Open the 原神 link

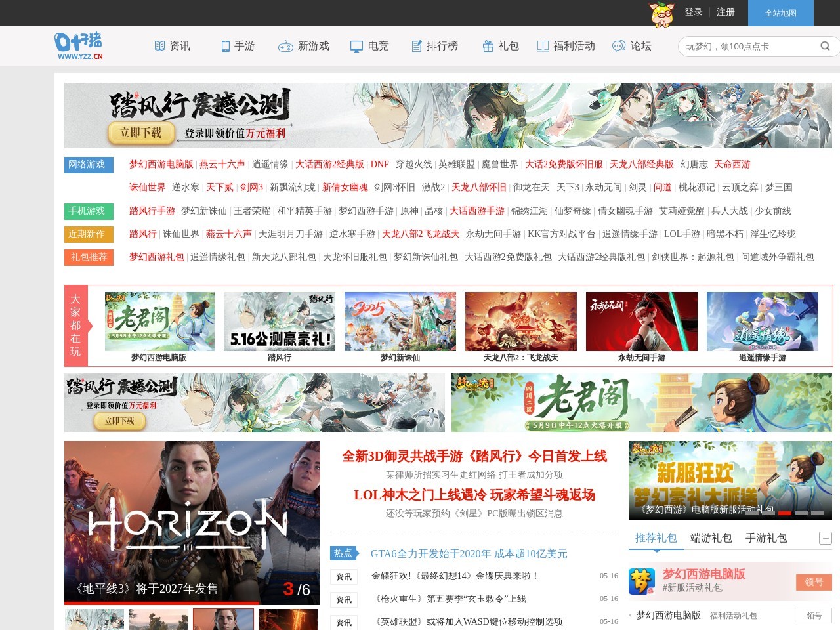(409, 211)
